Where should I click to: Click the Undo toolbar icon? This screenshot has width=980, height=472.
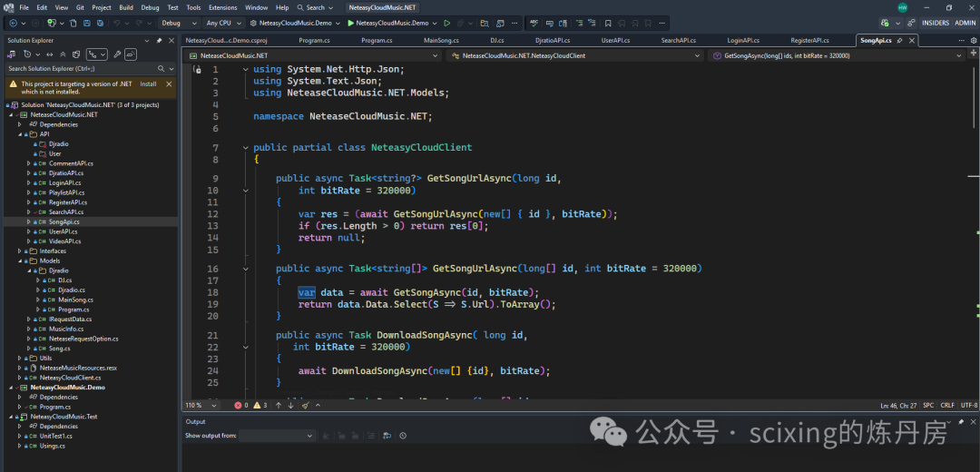pyautogui.click(x=117, y=23)
